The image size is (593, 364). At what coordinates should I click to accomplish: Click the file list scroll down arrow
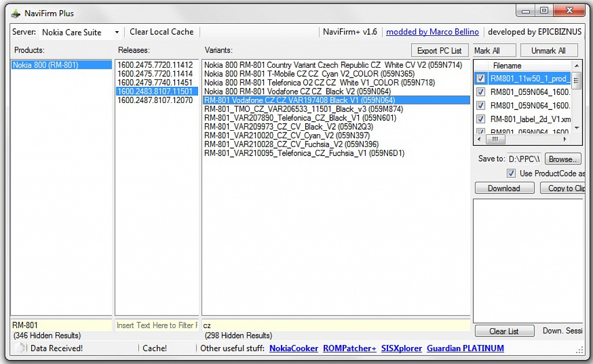click(x=576, y=128)
